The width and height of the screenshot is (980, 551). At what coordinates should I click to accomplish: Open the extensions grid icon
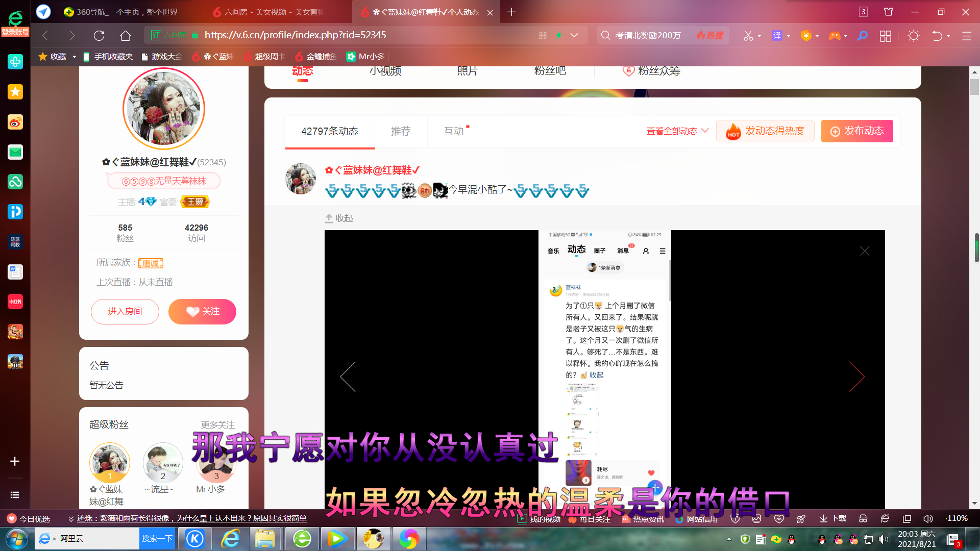tap(886, 36)
